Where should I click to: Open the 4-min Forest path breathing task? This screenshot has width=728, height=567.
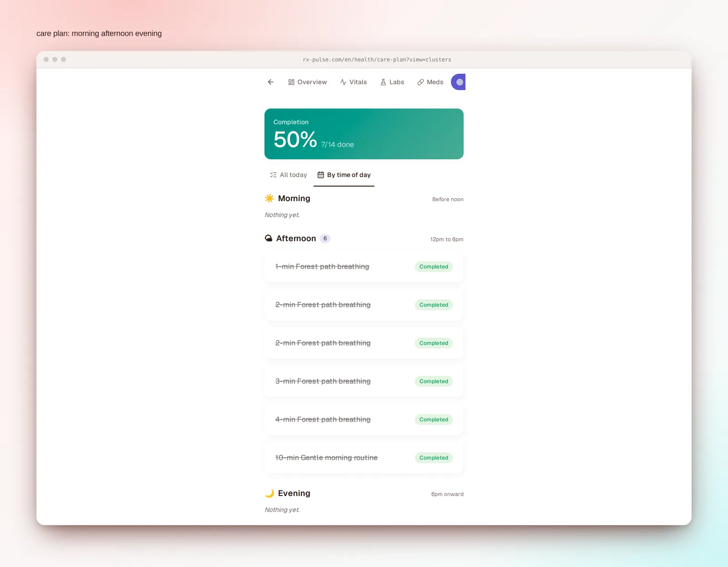point(364,420)
